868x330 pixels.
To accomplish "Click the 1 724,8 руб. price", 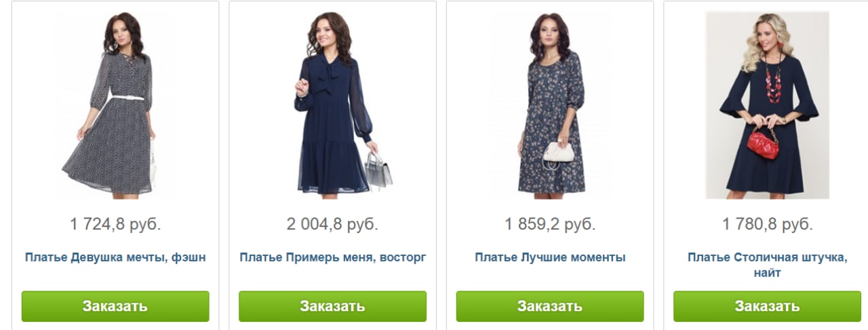I will pyautogui.click(x=115, y=224).
